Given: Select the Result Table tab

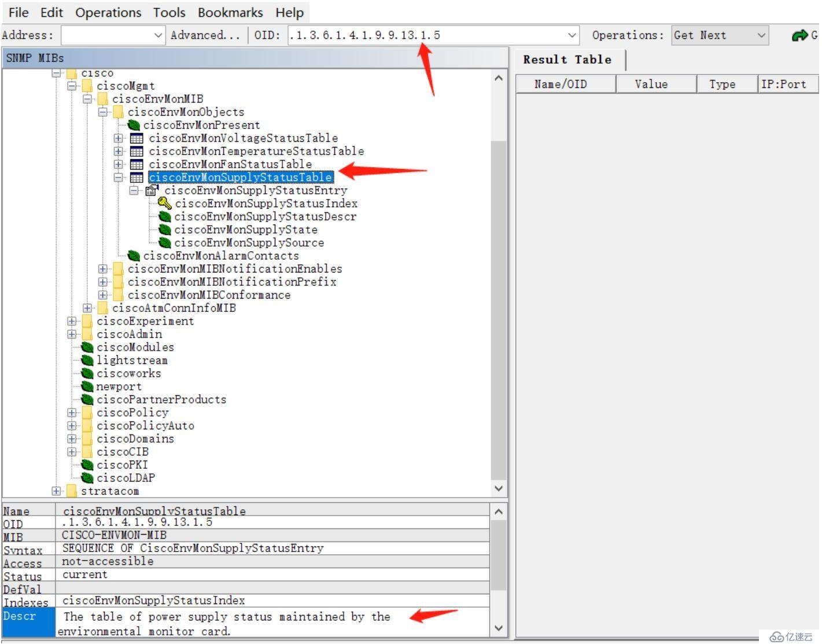Looking at the screenshot, I should [x=567, y=60].
